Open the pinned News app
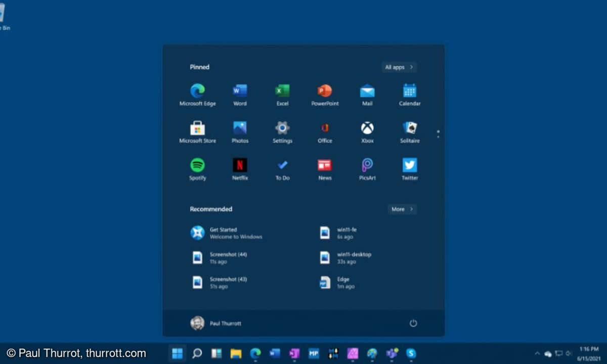 click(325, 169)
